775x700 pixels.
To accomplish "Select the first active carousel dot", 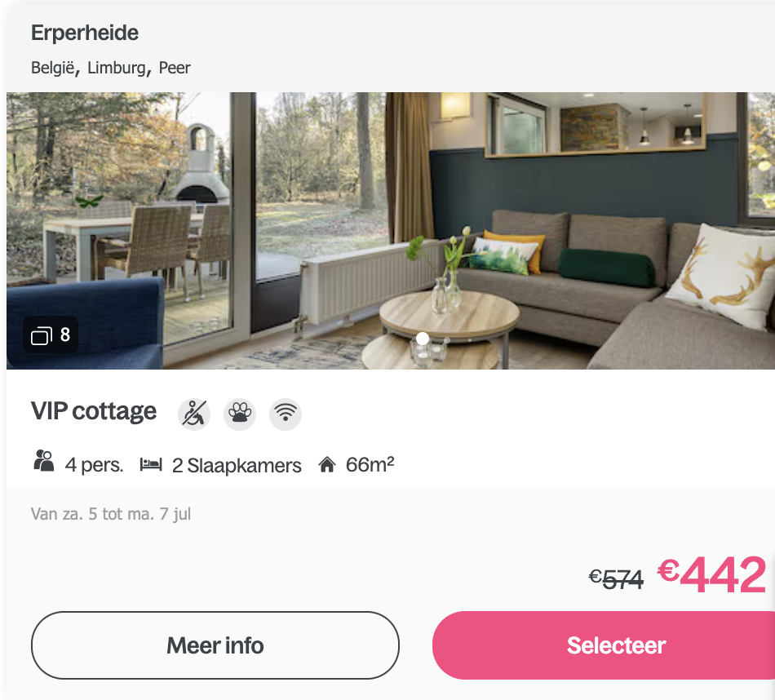I will pos(423,339).
